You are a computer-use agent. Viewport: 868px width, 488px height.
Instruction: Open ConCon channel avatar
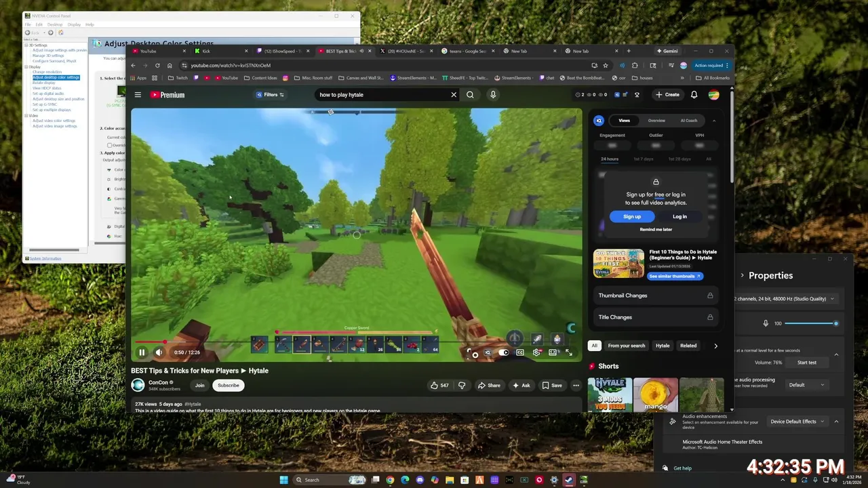(138, 385)
